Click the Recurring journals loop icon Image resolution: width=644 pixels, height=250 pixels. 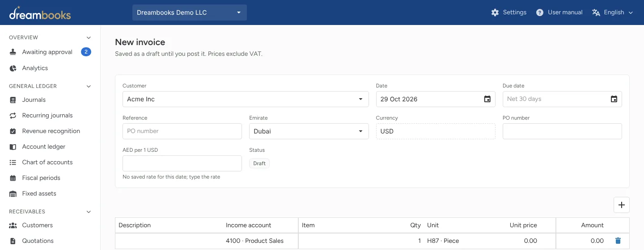click(13, 116)
